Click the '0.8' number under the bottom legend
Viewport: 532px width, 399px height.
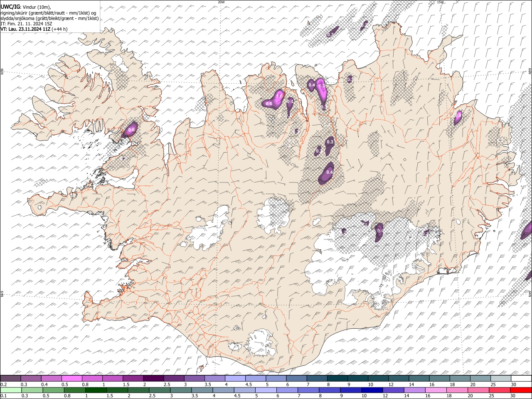[67, 396]
